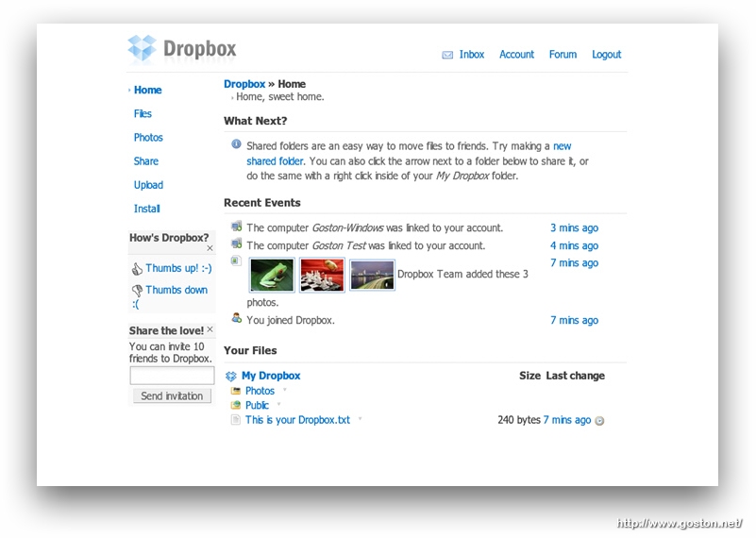Click the Last change column header
This screenshot has width=756, height=538.
575,376
